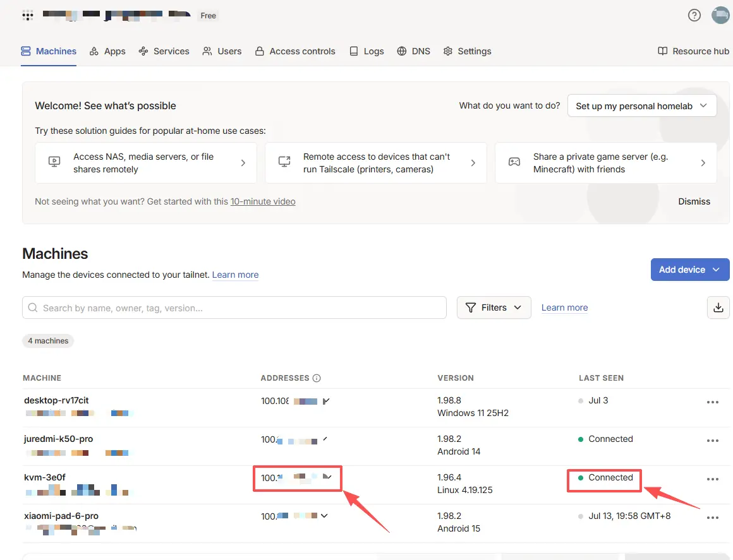Click the '4 machines' count badge
The image size is (733, 560).
pyautogui.click(x=48, y=341)
